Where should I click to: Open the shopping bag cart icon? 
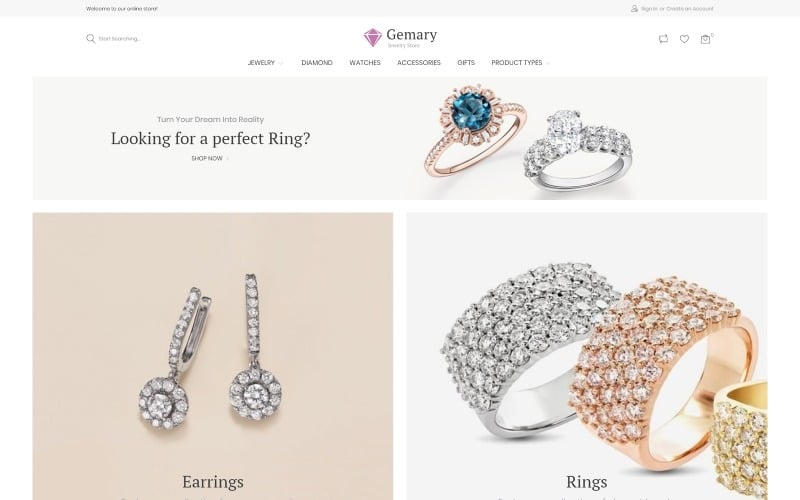pyautogui.click(x=705, y=39)
